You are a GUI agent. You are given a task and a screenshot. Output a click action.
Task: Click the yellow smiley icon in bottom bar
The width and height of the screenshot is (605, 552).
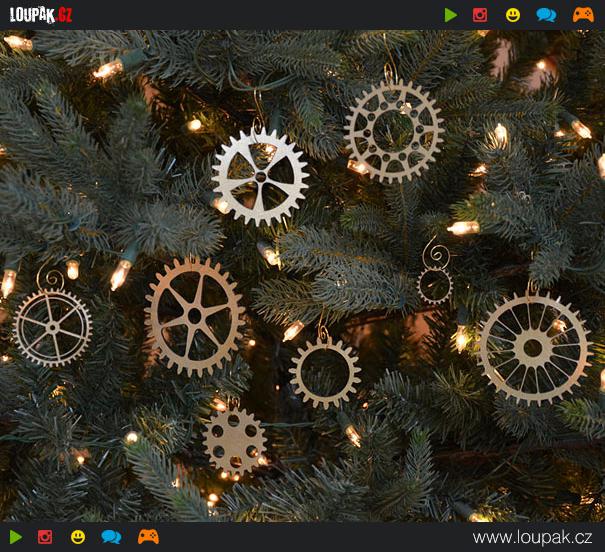coord(78,537)
